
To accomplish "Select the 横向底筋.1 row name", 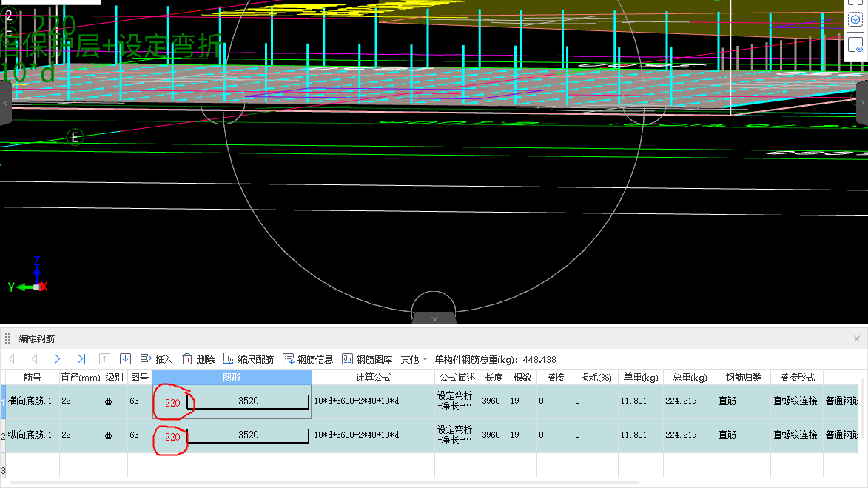I will pyautogui.click(x=30, y=401).
